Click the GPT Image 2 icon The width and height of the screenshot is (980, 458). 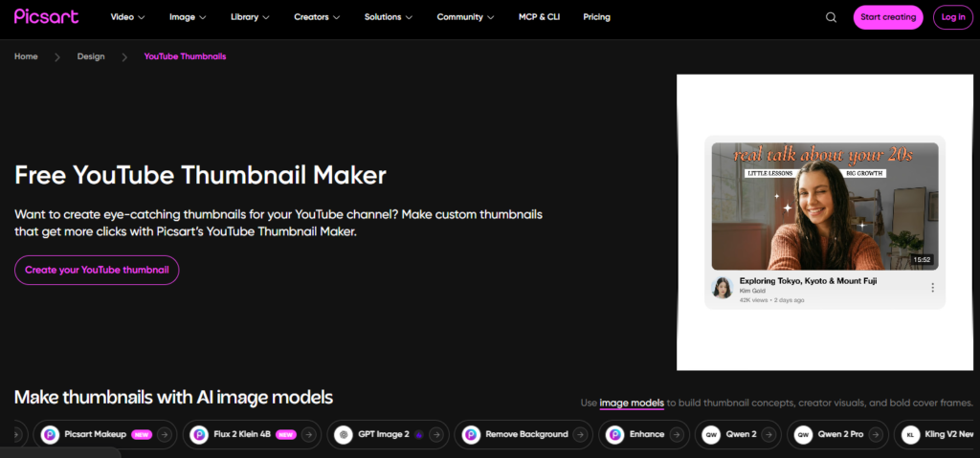(344, 434)
